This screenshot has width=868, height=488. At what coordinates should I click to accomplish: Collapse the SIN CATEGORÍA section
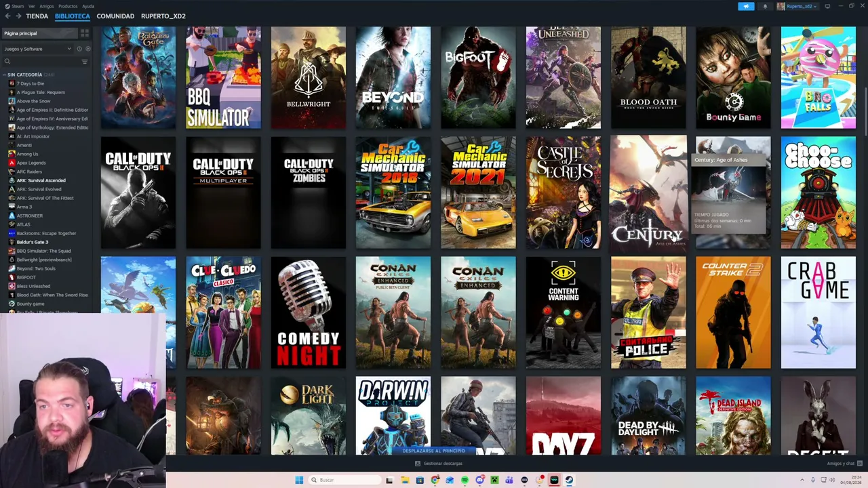(x=4, y=75)
